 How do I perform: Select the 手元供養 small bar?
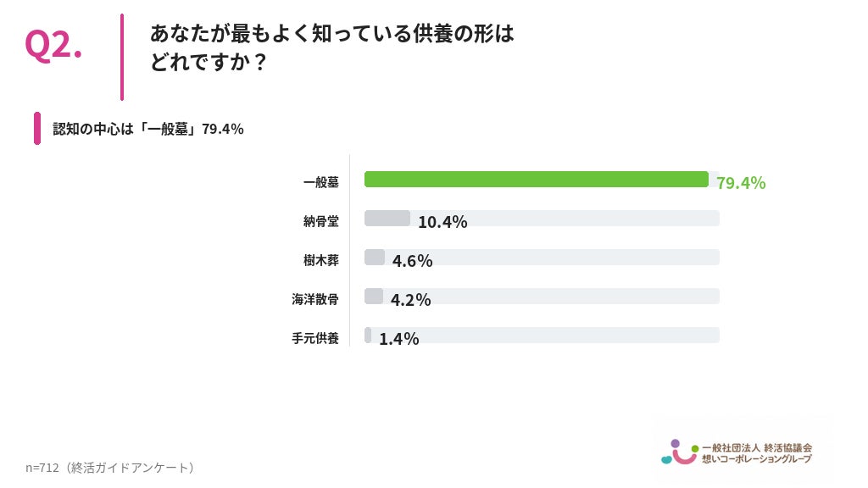[368, 335]
